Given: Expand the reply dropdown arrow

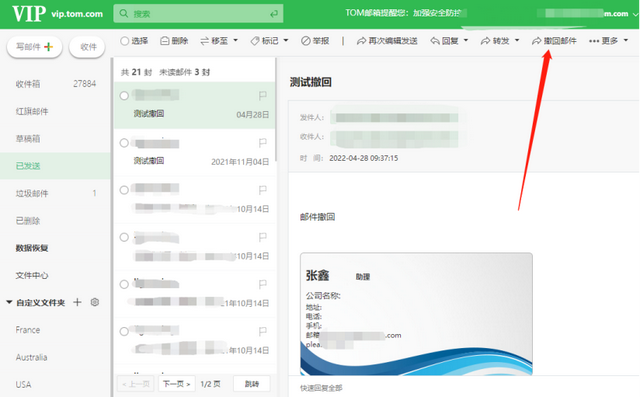Looking at the screenshot, I should pos(466,40).
